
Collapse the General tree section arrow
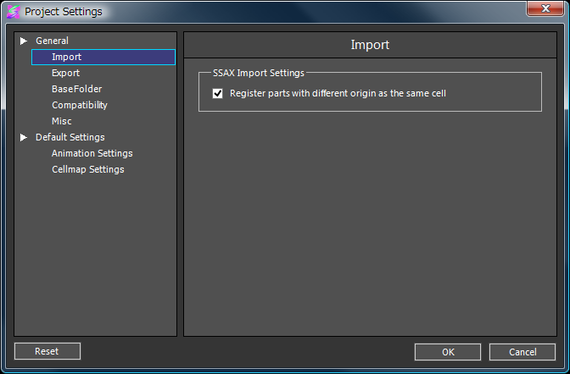[x=24, y=41]
